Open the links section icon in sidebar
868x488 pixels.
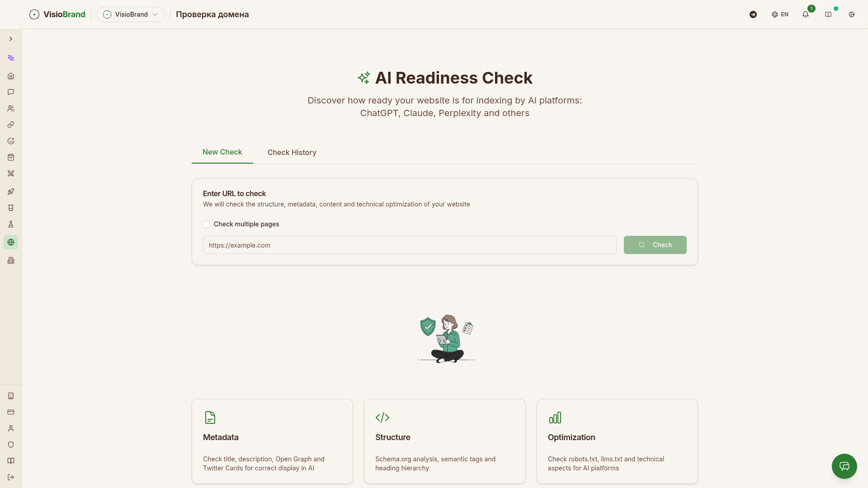tap(11, 125)
